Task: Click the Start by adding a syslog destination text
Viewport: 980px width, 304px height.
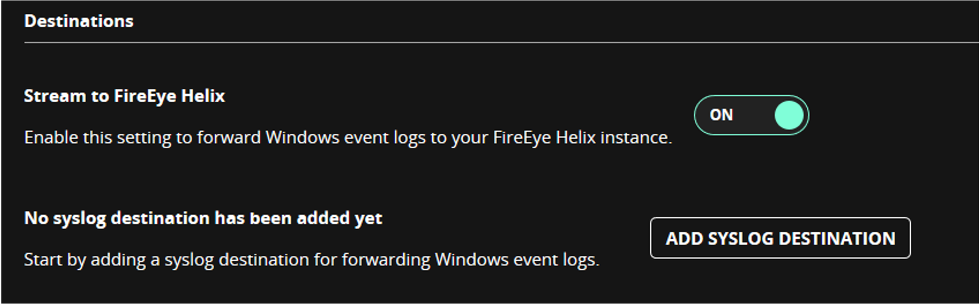Action: (x=312, y=260)
